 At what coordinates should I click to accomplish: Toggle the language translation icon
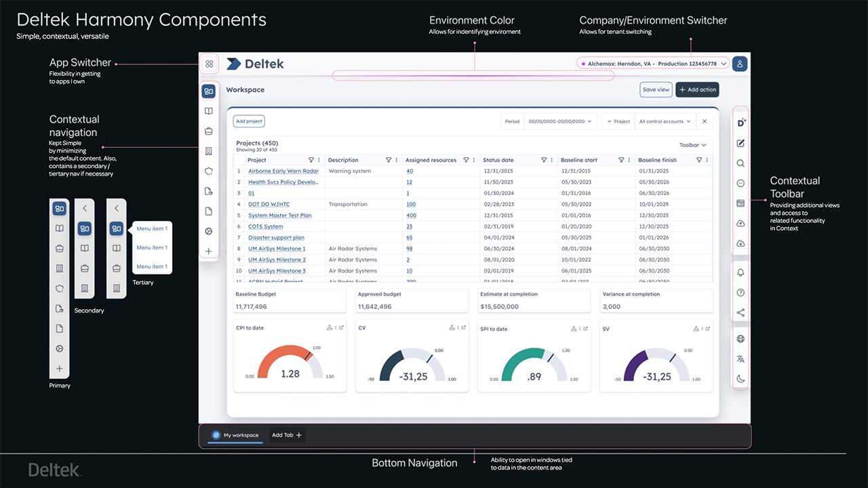(x=740, y=359)
